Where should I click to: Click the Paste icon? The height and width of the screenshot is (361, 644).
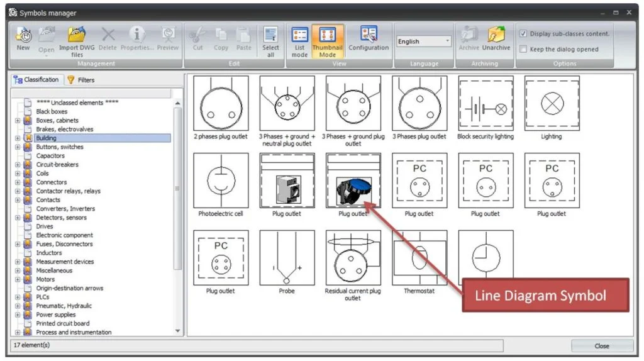coord(243,35)
